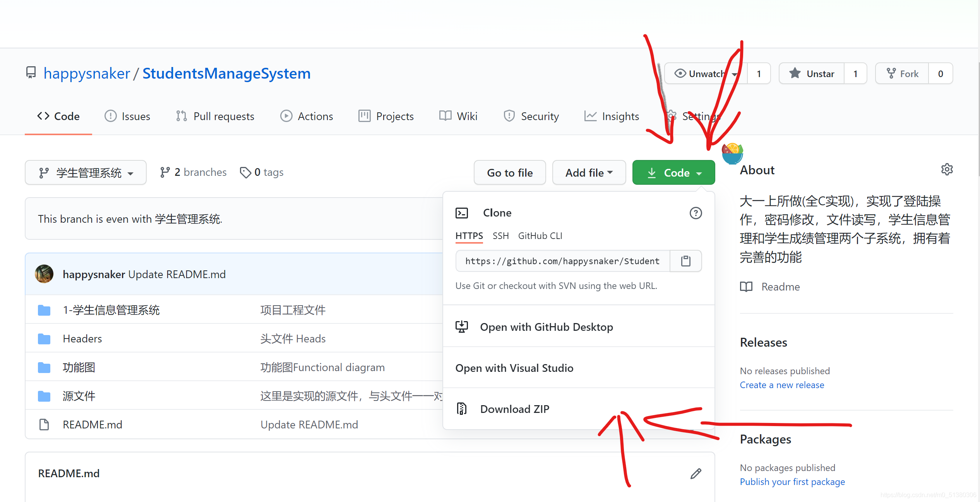The height and width of the screenshot is (502, 980).
Task: Edit README.md with pencil icon
Action: tap(696, 473)
